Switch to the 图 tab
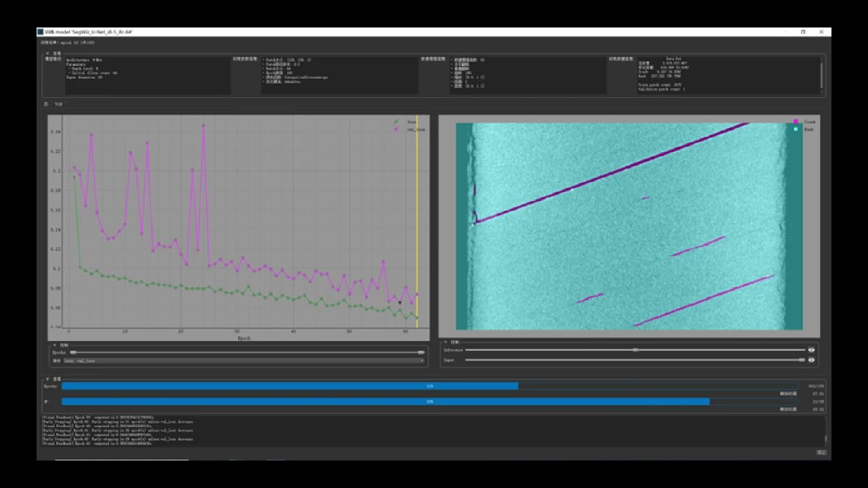Image resolution: width=868 pixels, height=488 pixels. [45, 105]
